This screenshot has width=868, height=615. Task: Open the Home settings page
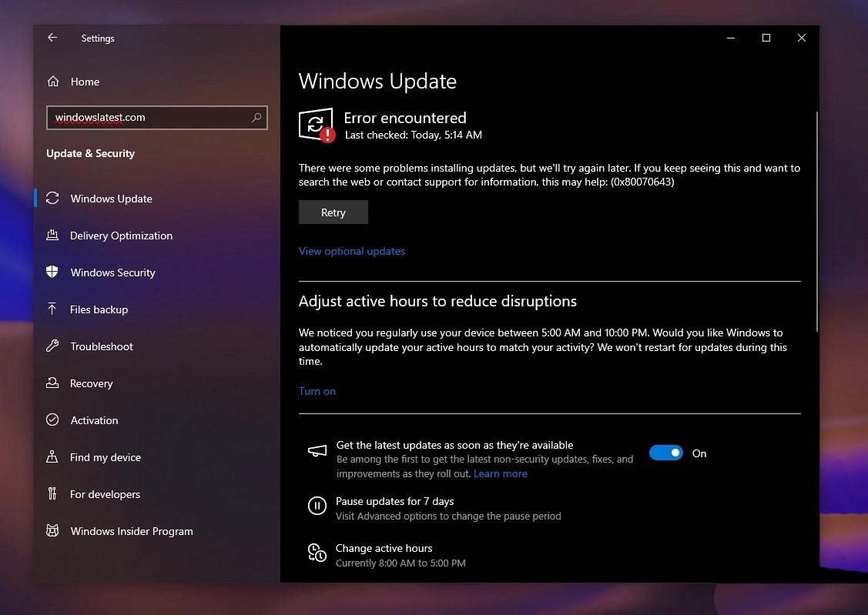point(85,82)
